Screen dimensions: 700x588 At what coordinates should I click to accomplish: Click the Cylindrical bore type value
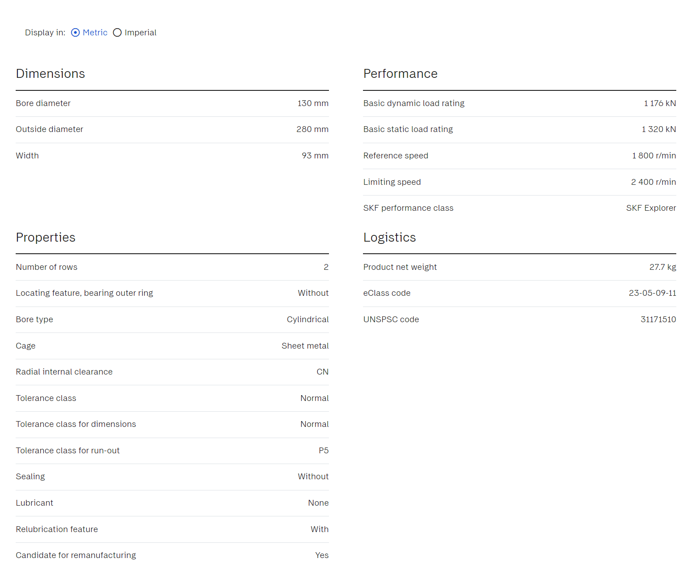pyautogui.click(x=307, y=320)
